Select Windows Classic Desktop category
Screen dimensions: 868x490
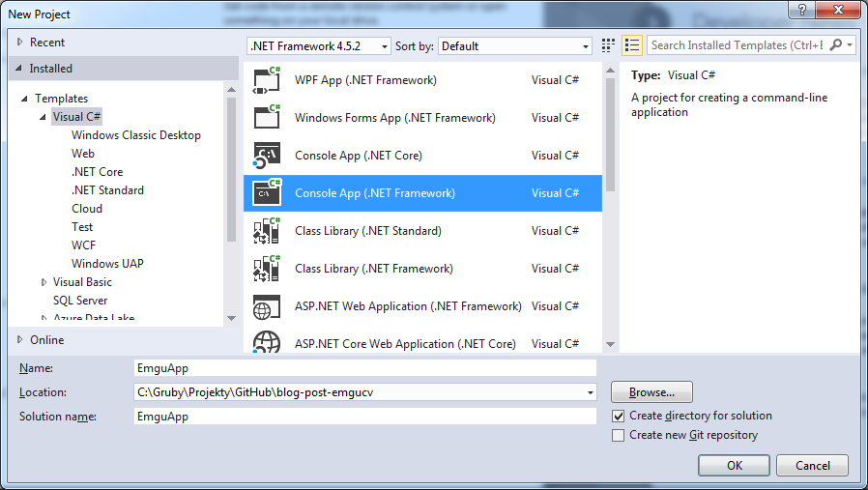click(x=136, y=135)
